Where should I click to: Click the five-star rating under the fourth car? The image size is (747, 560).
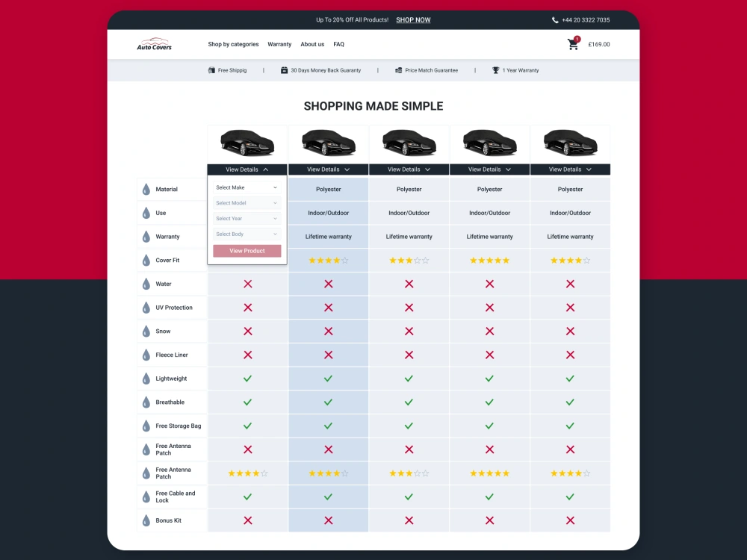coord(489,260)
